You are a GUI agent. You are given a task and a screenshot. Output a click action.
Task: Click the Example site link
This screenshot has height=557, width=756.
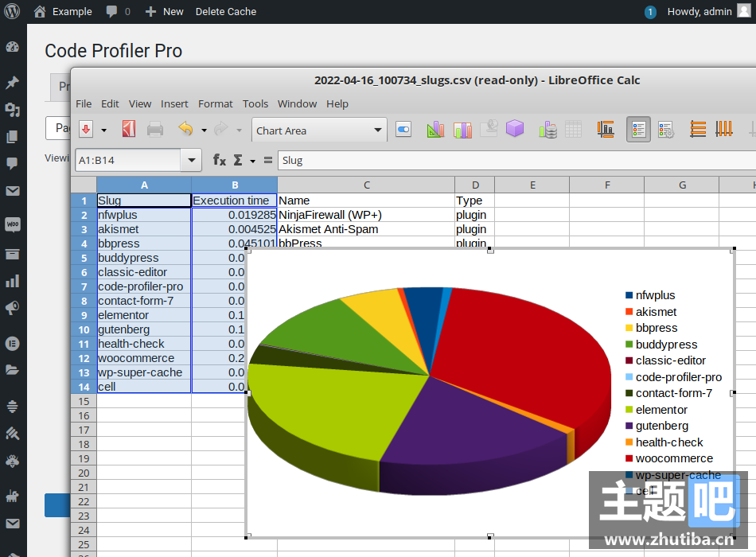pos(63,12)
